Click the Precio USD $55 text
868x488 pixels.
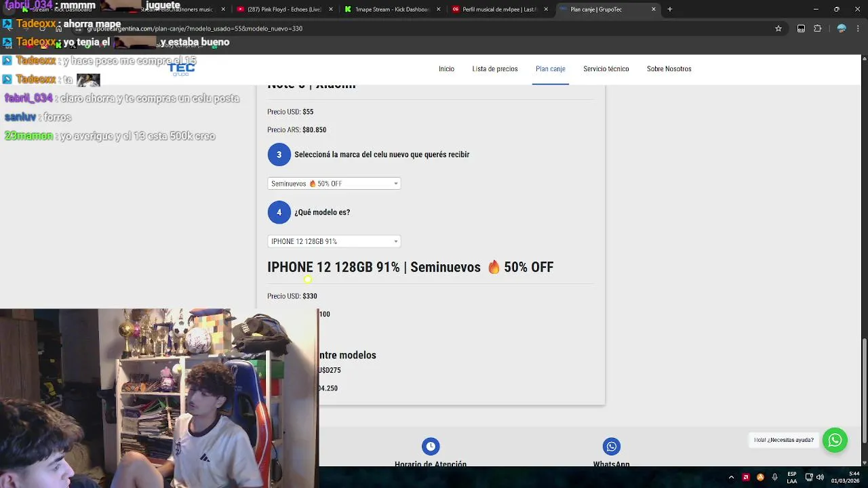click(x=290, y=112)
